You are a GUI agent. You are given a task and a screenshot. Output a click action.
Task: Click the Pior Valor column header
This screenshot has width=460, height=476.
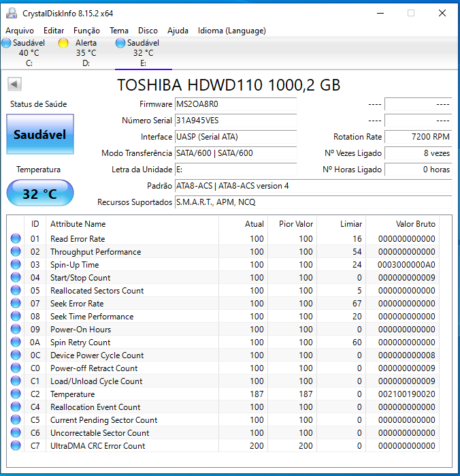point(293,224)
